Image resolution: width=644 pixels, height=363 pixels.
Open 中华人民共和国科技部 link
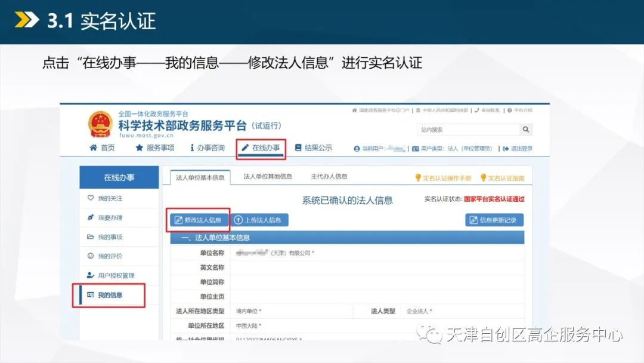coord(445,110)
